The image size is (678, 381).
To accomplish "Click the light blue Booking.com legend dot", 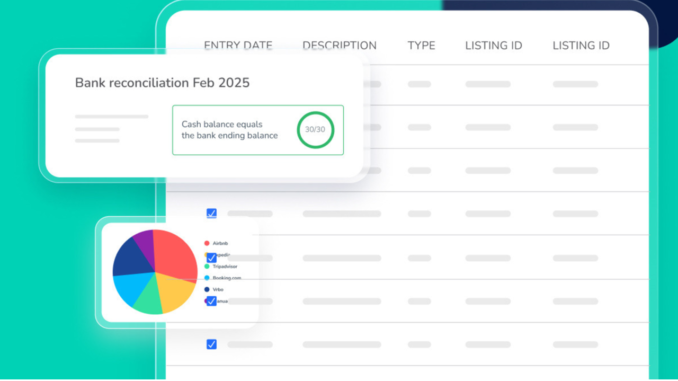I will (x=207, y=278).
